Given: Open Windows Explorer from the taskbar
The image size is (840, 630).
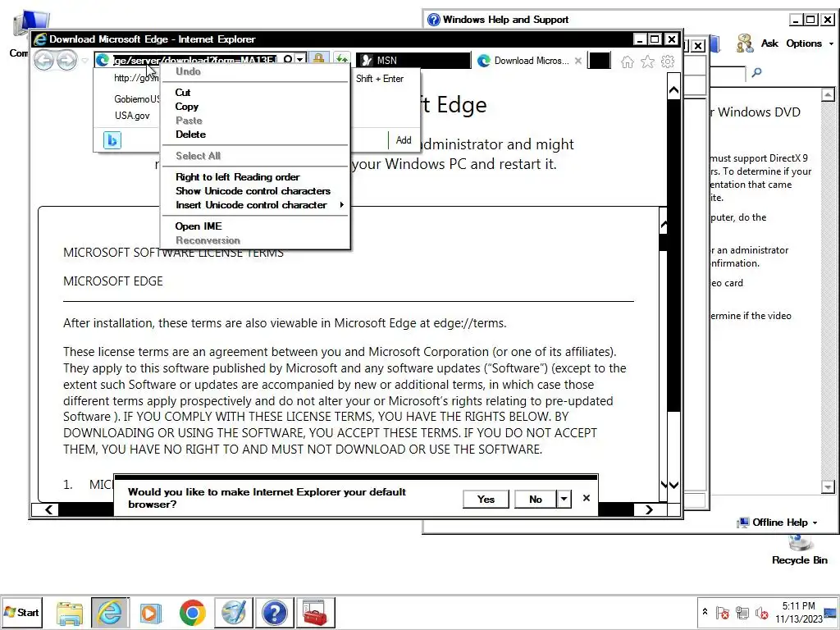Looking at the screenshot, I should pyautogui.click(x=70, y=612).
